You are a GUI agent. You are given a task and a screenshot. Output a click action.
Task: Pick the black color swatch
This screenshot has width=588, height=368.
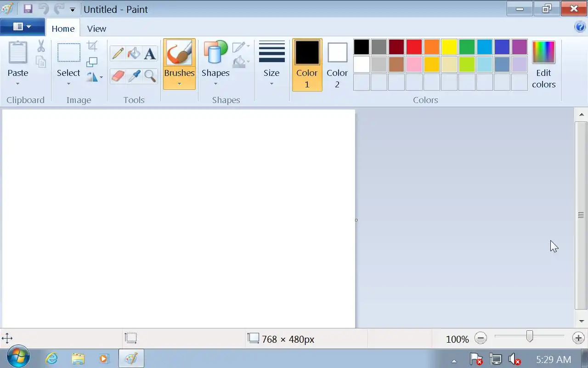pos(362,47)
